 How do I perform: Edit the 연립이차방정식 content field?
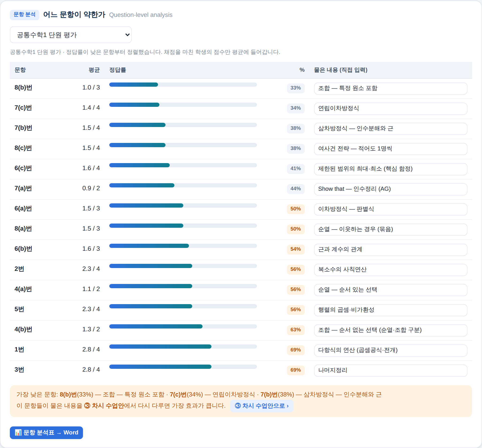390,108
